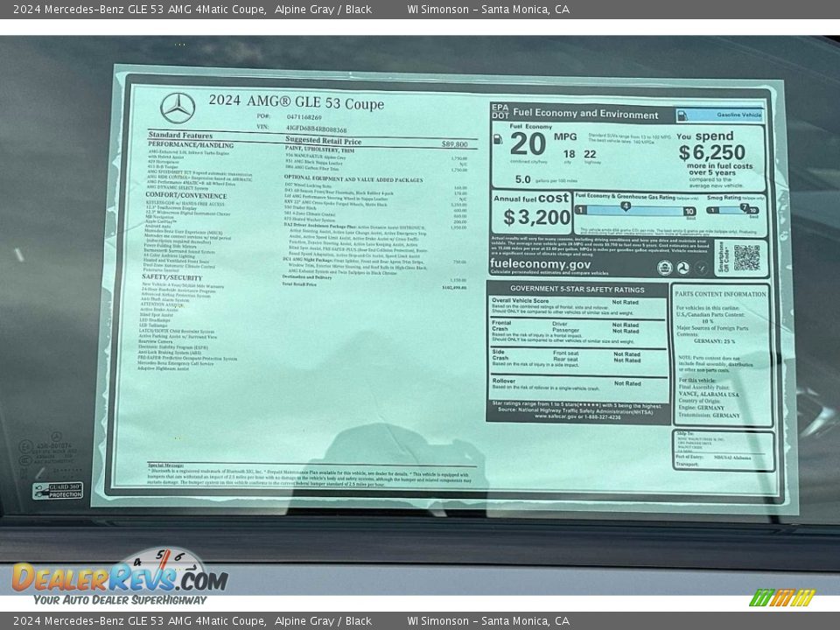
Task: Click the 'SAFETY/SECURITY' section title
Action: pyautogui.click(x=172, y=277)
